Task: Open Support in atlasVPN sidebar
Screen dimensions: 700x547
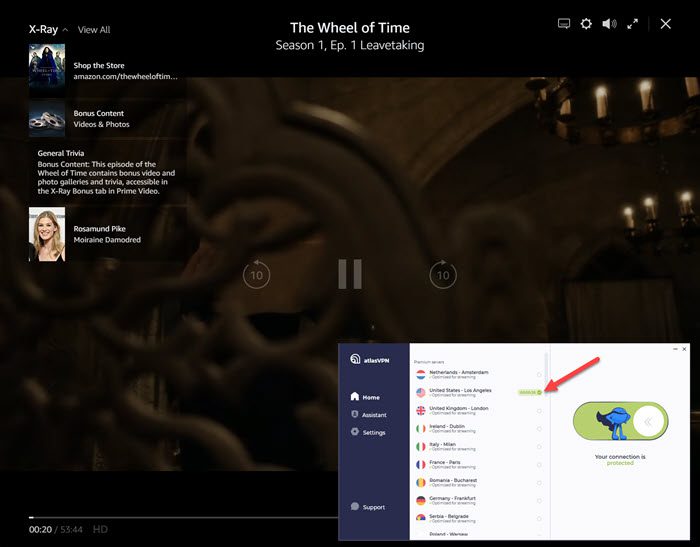Action: tap(368, 507)
